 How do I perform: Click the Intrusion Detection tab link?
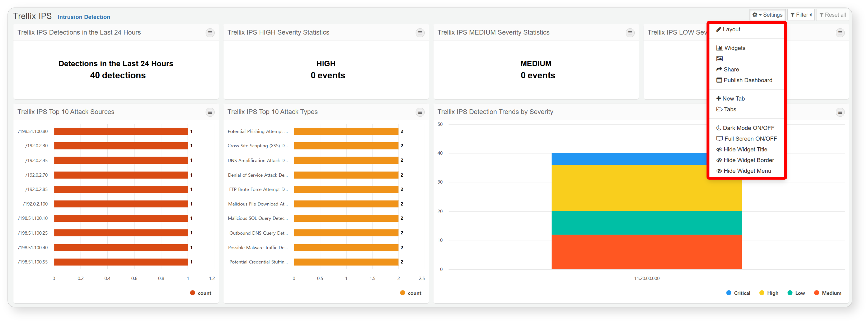tap(84, 17)
